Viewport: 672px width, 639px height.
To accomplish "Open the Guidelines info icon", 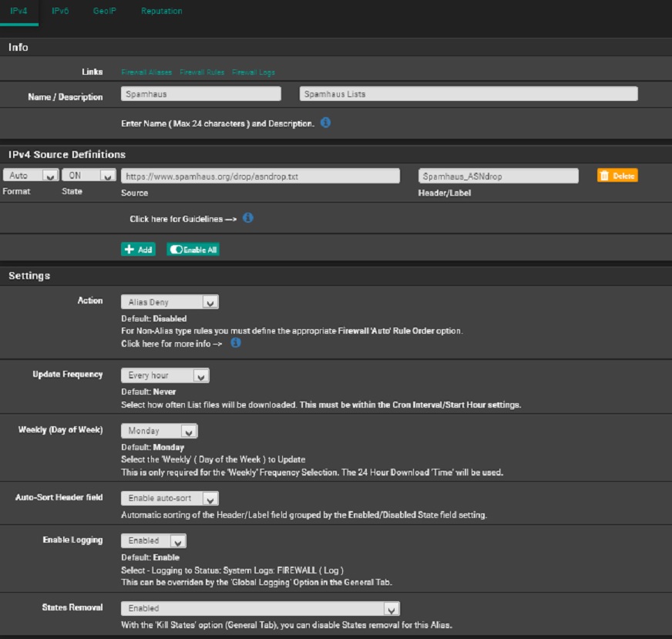I will pyautogui.click(x=248, y=218).
